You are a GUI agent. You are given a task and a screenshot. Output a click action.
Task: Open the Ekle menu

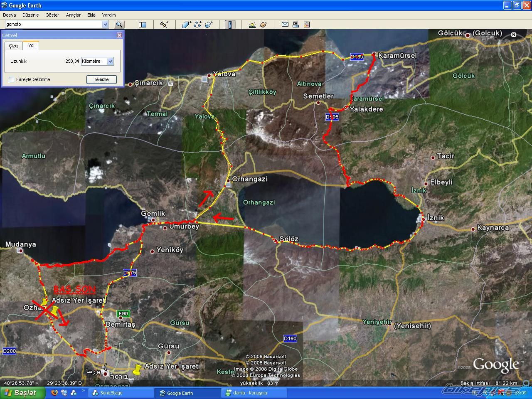[91, 15]
